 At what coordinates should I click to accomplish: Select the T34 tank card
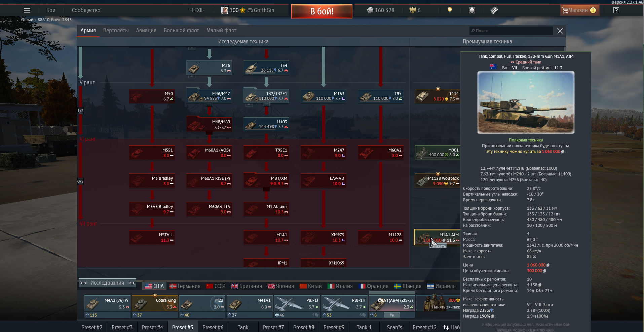pos(266,68)
